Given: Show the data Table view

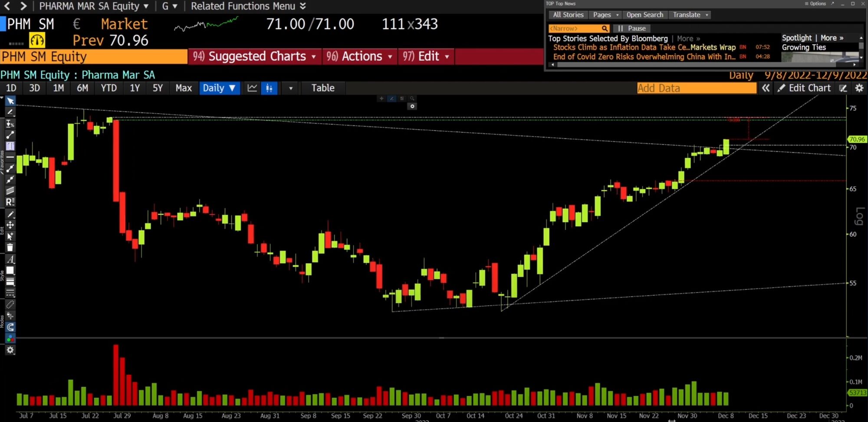Looking at the screenshot, I should pyautogui.click(x=323, y=88).
